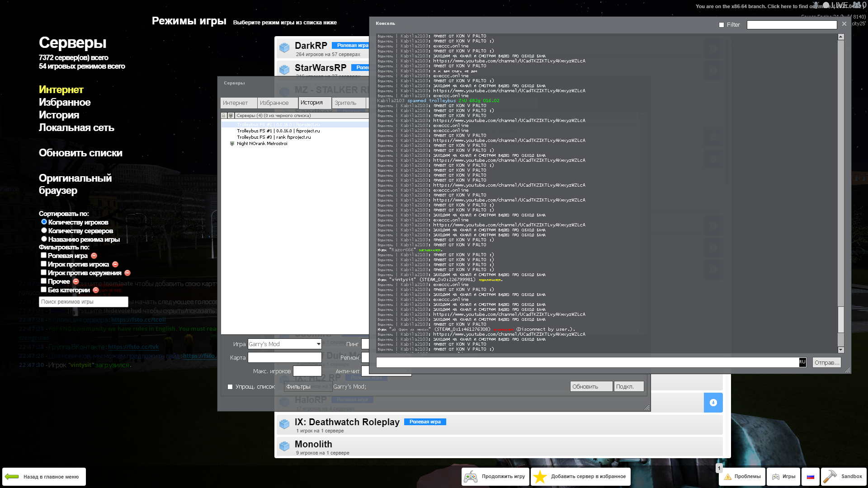Open the Игра Garry's Mod dropdown
The width and height of the screenshot is (868, 488).
point(318,344)
